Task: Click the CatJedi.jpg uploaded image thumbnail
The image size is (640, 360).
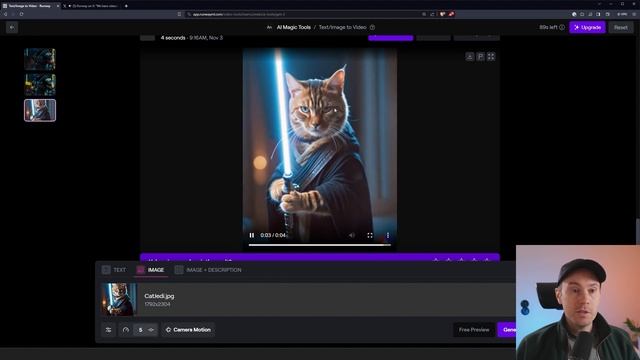Action: (x=119, y=300)
